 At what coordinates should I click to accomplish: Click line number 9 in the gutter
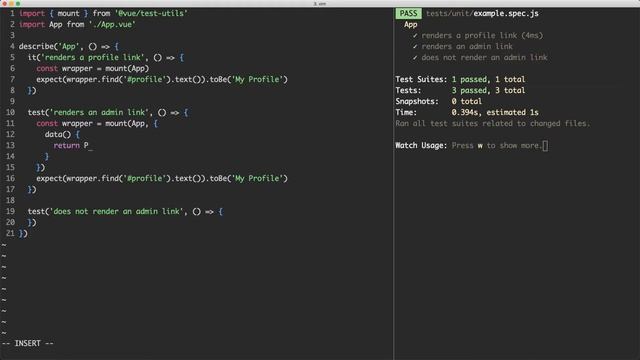click(x=12, y=102)
